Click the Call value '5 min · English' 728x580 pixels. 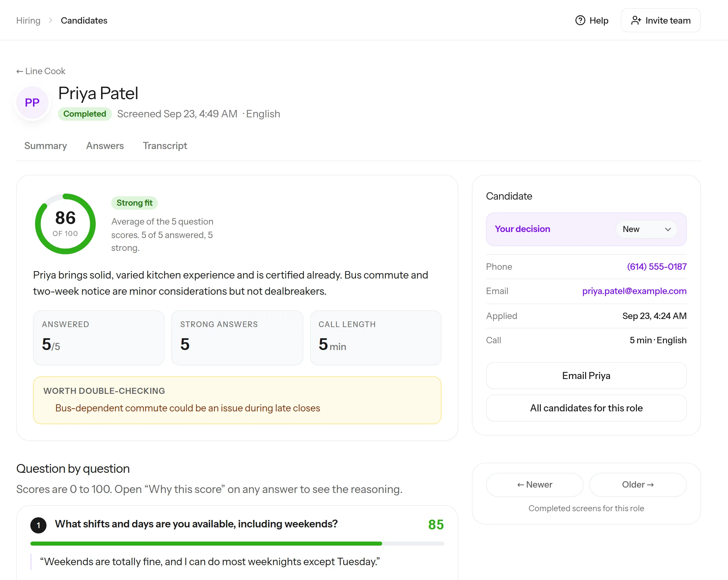coord(658,341)
